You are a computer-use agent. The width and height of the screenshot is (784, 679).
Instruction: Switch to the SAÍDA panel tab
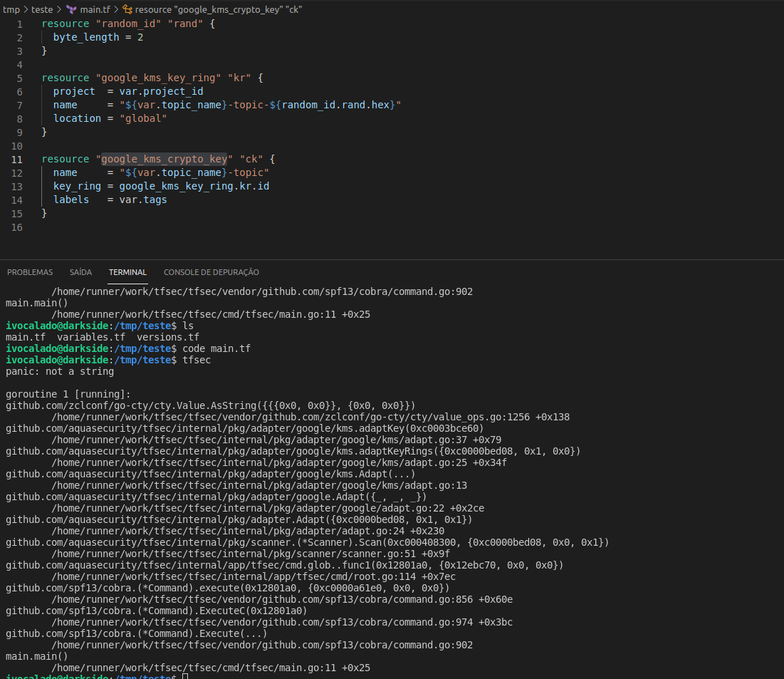[x=80, y=272]
